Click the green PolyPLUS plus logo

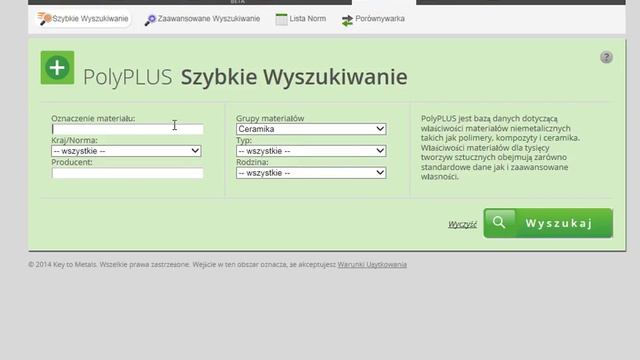[58, 68]
